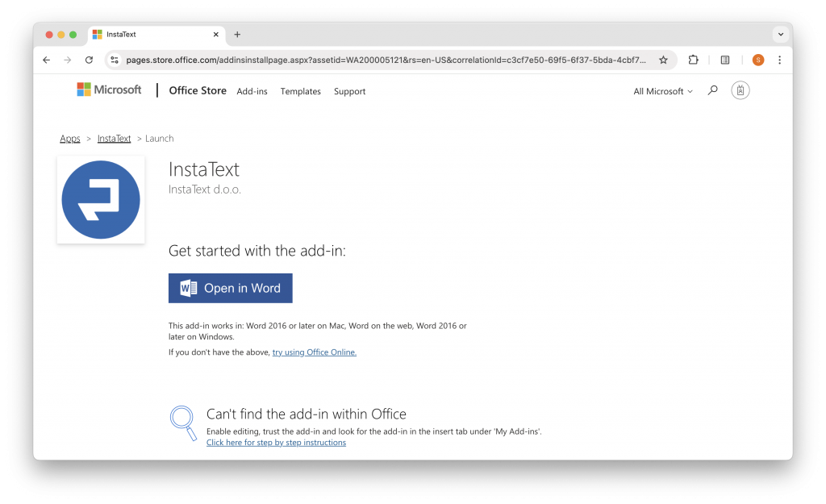Click "Can't find the add-in within Office" heading
The image size is (826, 504).
coord(306,414)
